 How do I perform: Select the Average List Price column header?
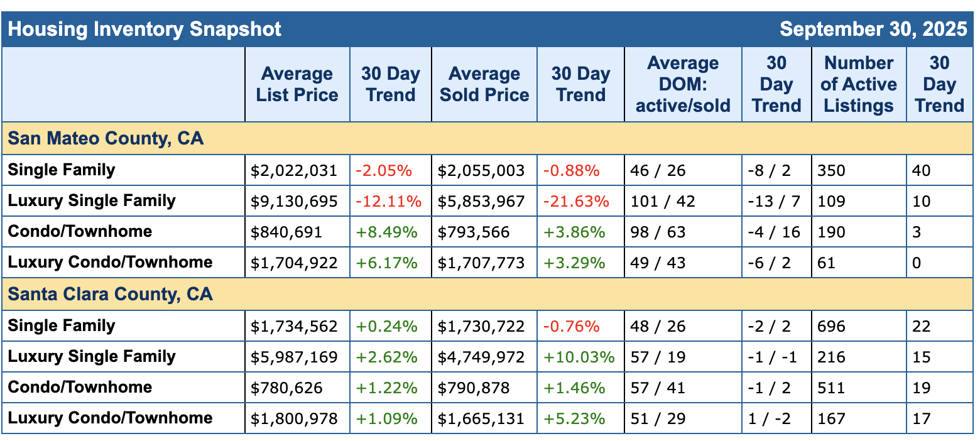(x=297, y=84)
